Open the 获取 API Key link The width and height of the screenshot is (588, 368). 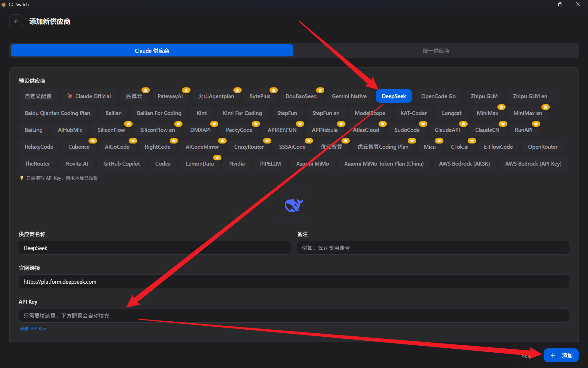tap(33, 328)
